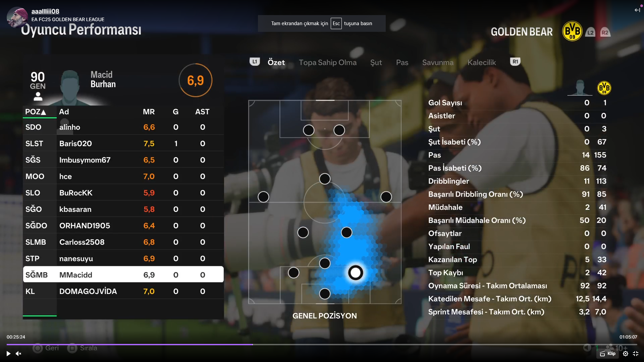Image resolution: width=644 pixels, height=362 pixels.
Task: Click the collapse arrow at top right
Action: coord(637,10)
